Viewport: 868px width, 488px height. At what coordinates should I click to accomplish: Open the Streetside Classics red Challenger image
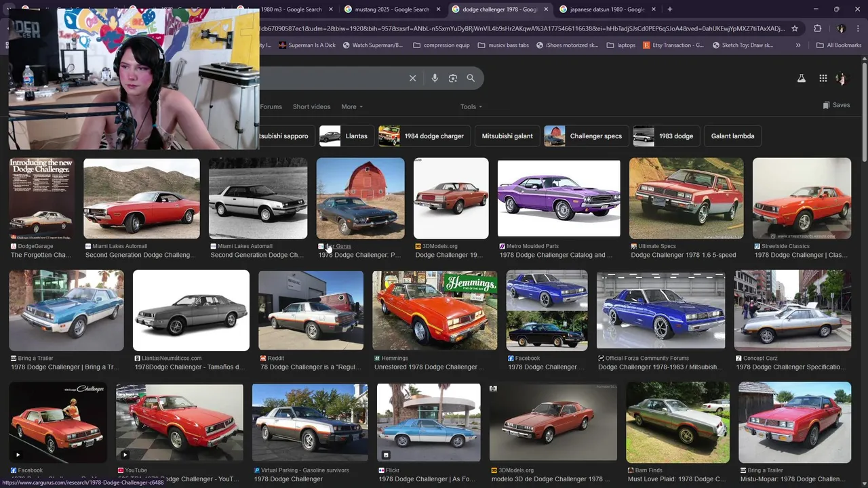click(x=802, y=198)
